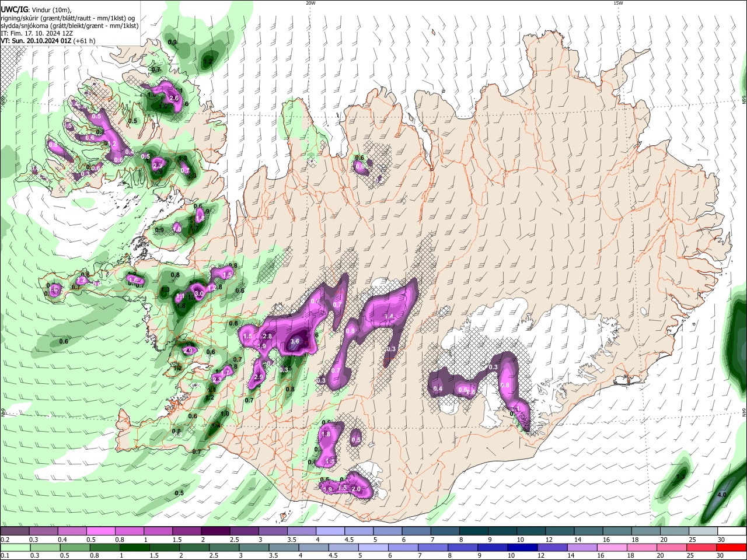The width and height of the screenshot is (747, 560).
Task: Click the 'slydda/snjókoma' legend description line
Action: (69, 26)
